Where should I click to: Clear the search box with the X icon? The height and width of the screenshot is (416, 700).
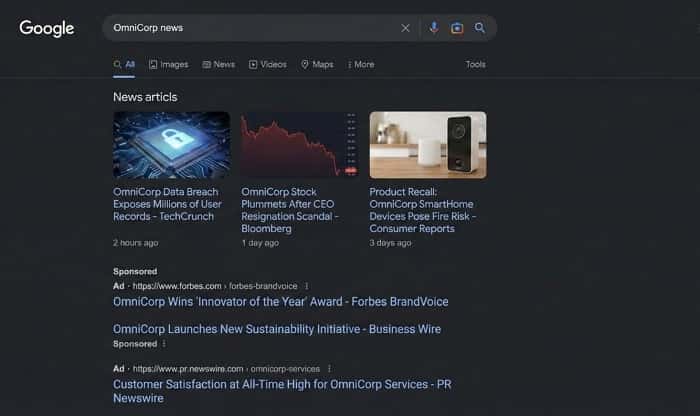point(405,28)
